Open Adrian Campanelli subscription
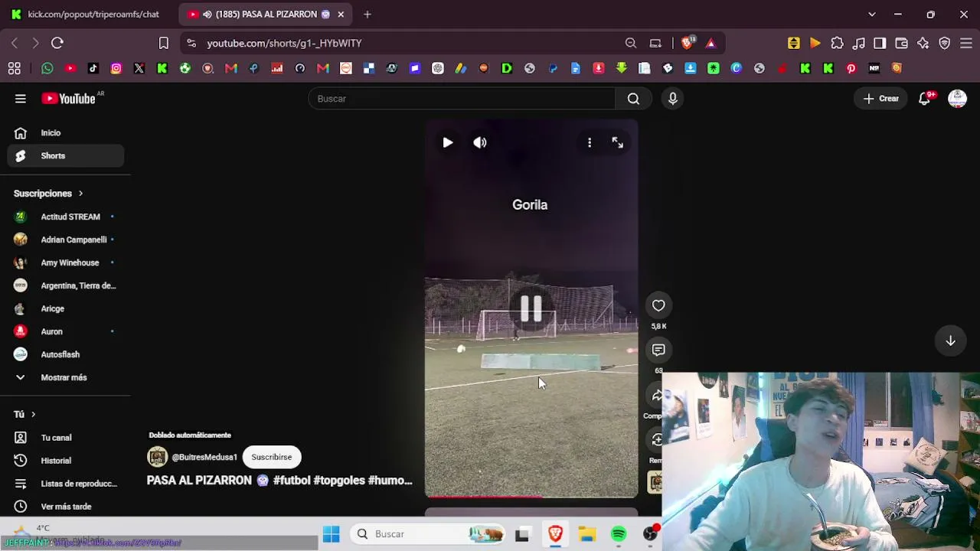The height and width of the screenshot is (551, 980). (x=66, y=240)
